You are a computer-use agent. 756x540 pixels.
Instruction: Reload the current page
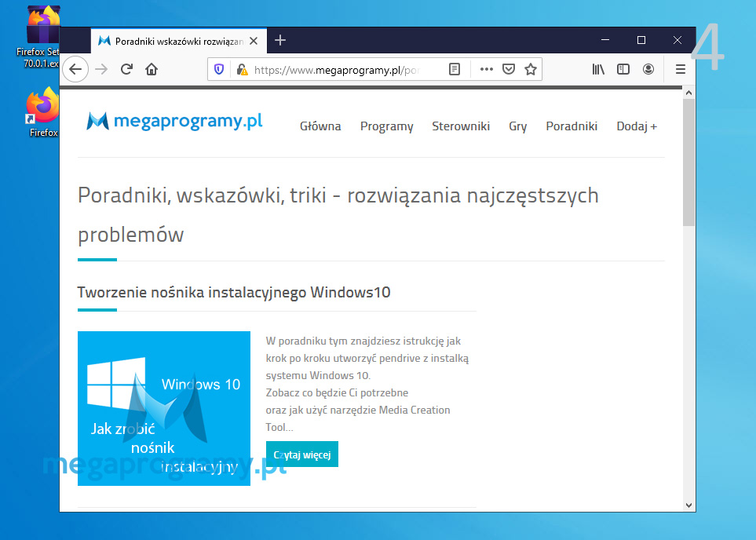[127, 69]
